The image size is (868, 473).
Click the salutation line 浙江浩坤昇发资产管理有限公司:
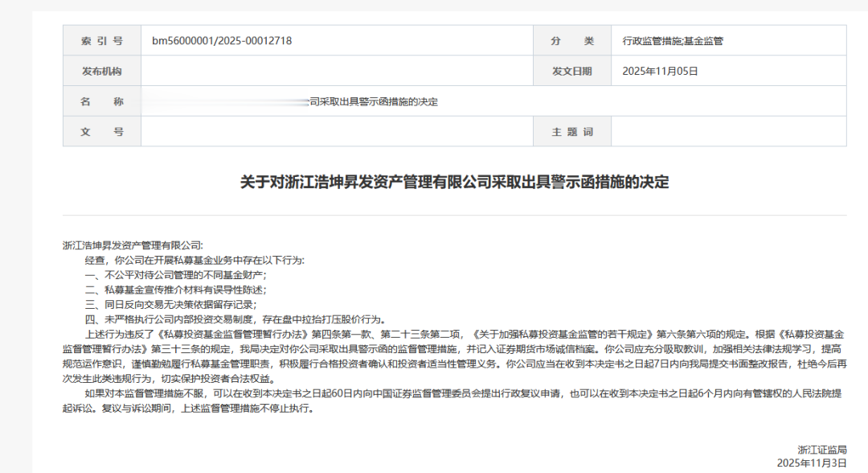pyautogui.click(x=133, y=245)
